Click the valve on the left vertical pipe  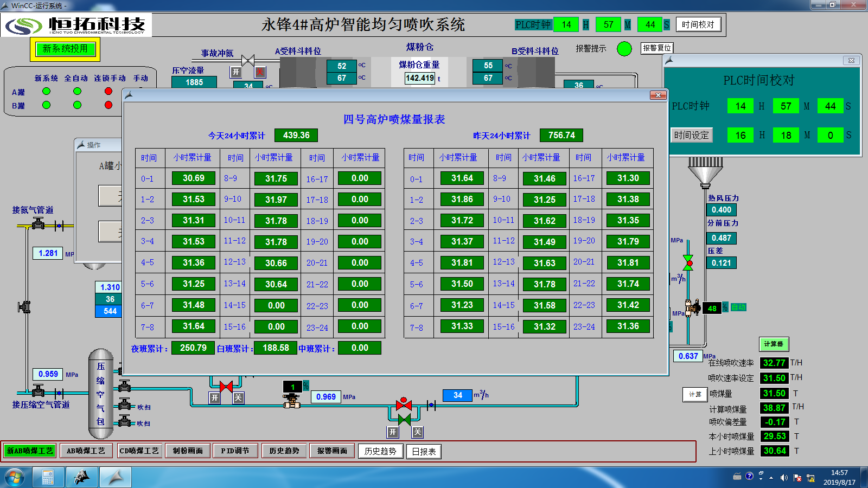pos(24,307)
